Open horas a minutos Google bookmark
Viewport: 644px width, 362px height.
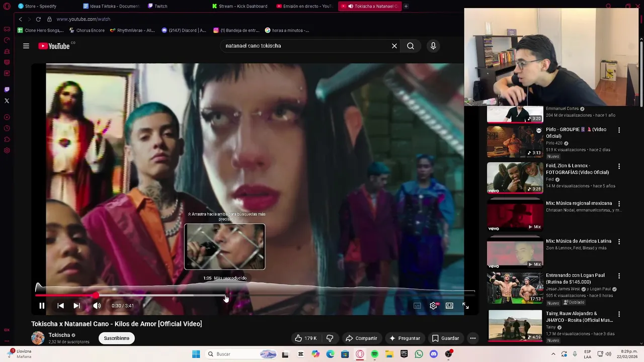pyautogui.click(x=287, y=30)
